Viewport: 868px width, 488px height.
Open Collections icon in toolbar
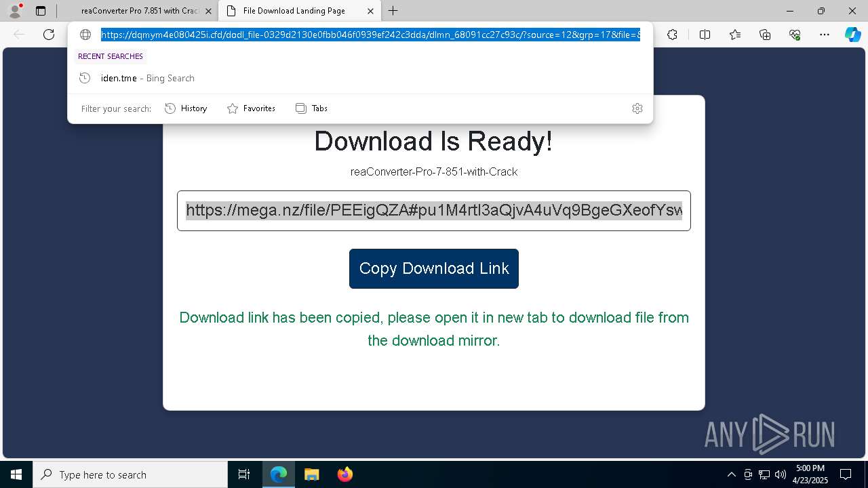[x=765, y=35]
